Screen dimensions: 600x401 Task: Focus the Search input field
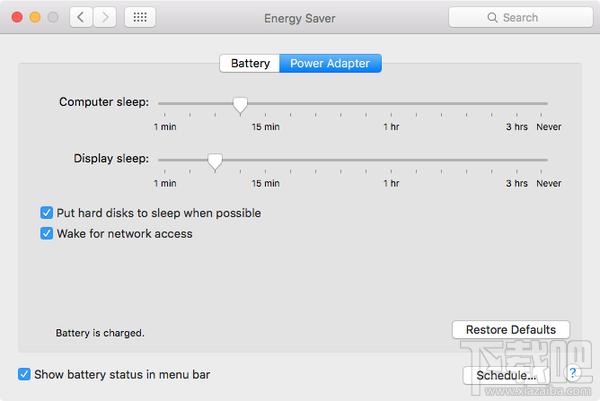[521, 17]
